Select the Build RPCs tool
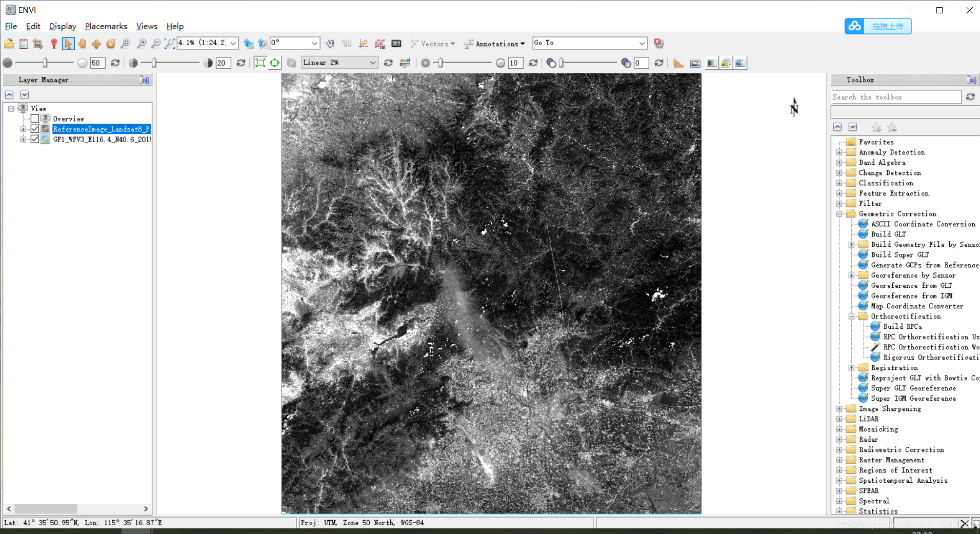 tap(902, 327)
